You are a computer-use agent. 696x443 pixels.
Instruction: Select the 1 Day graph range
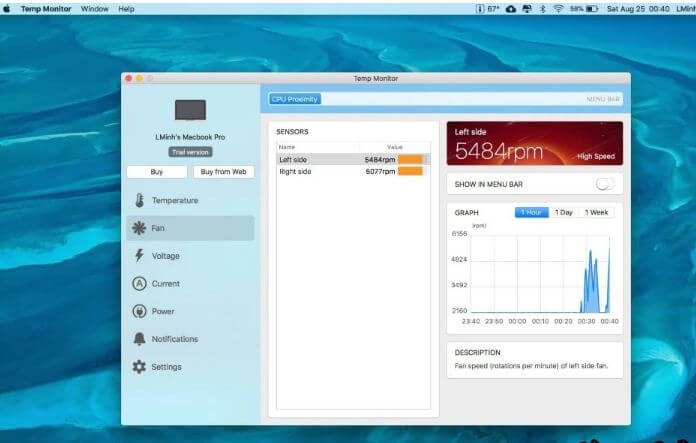564,213
